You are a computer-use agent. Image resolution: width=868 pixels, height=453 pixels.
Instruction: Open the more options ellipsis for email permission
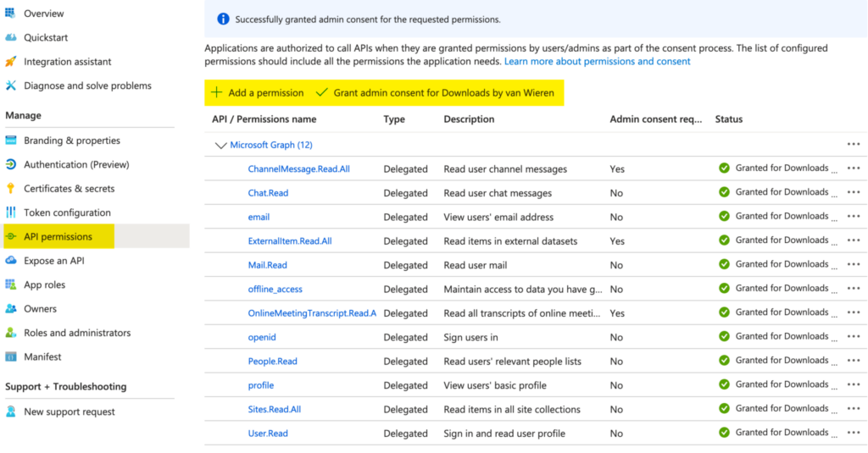pos(854,216)
